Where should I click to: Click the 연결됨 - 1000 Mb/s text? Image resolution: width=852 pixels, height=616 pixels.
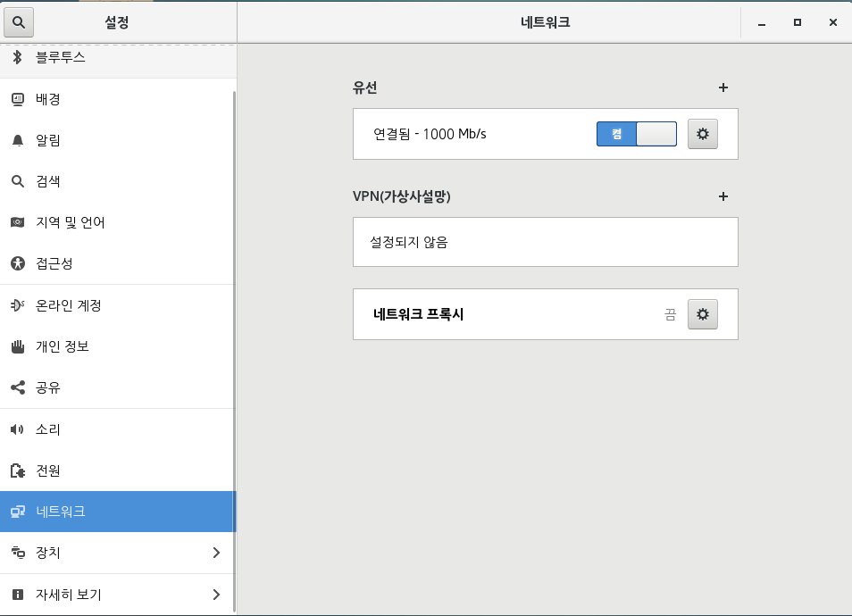click(x=430, y=134)
